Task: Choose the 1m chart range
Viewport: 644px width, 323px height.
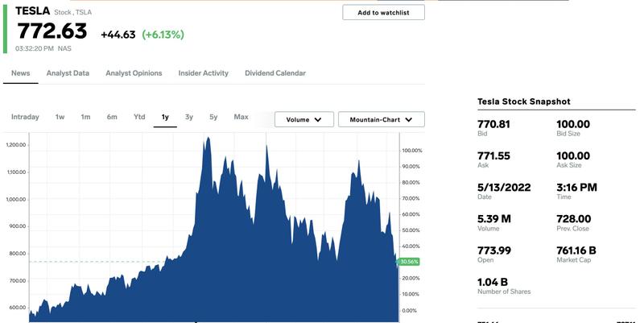Action: [85, 117]
